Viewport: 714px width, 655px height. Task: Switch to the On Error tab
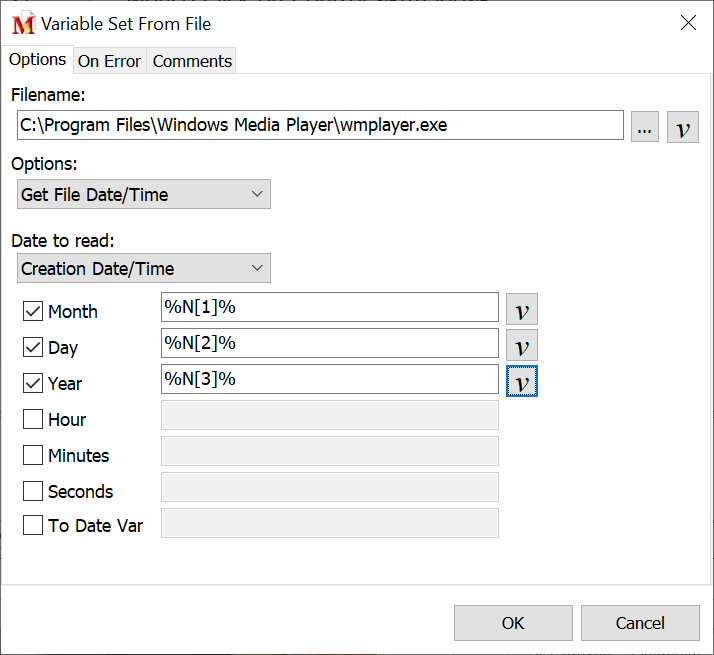pyautogui.click(x=109, y=61)
